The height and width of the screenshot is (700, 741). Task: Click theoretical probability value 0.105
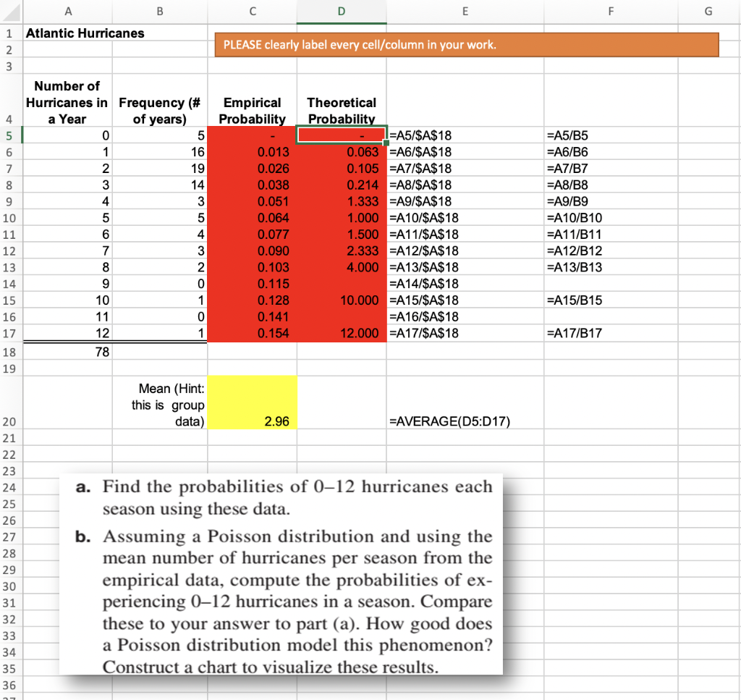click(363, 169)
